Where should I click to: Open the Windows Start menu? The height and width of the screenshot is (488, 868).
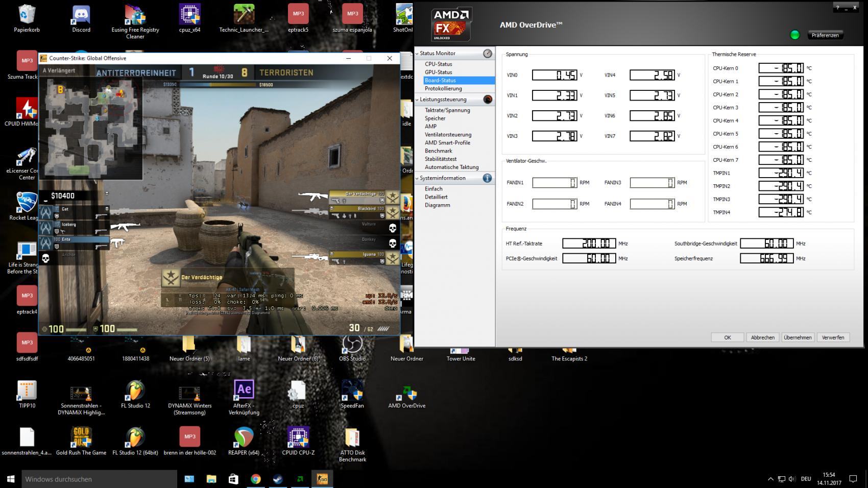coord(10,479)
